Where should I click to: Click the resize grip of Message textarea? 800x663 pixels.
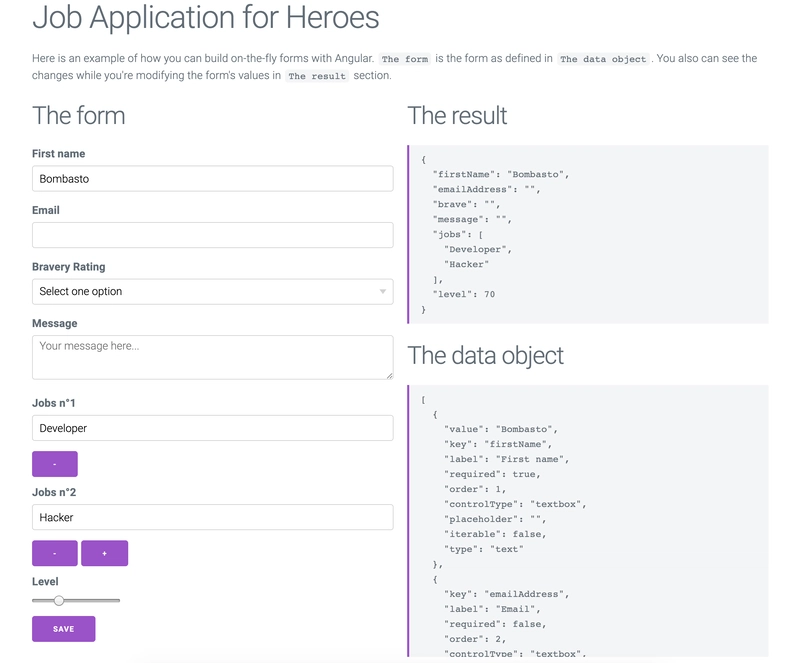[x=389, y=376]
